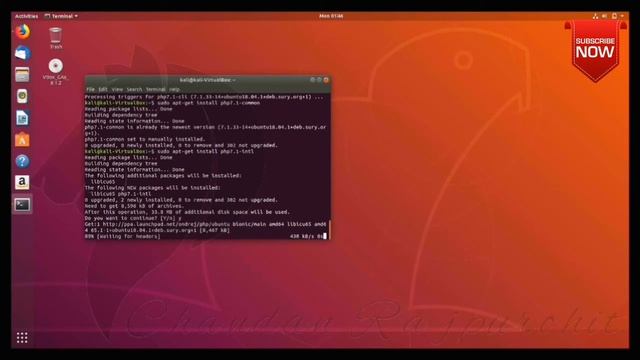Launch Thunderbird mail from the dock
This screenshot has height=360, width=640.
[x=22, y=53]
